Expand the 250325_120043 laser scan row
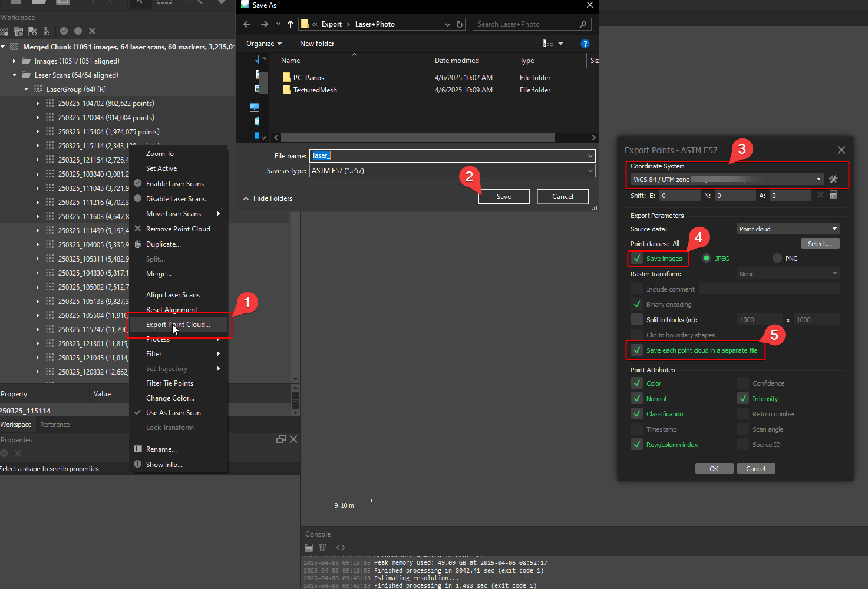This screenshot has height=589, width=868. (x=38, y=117)
